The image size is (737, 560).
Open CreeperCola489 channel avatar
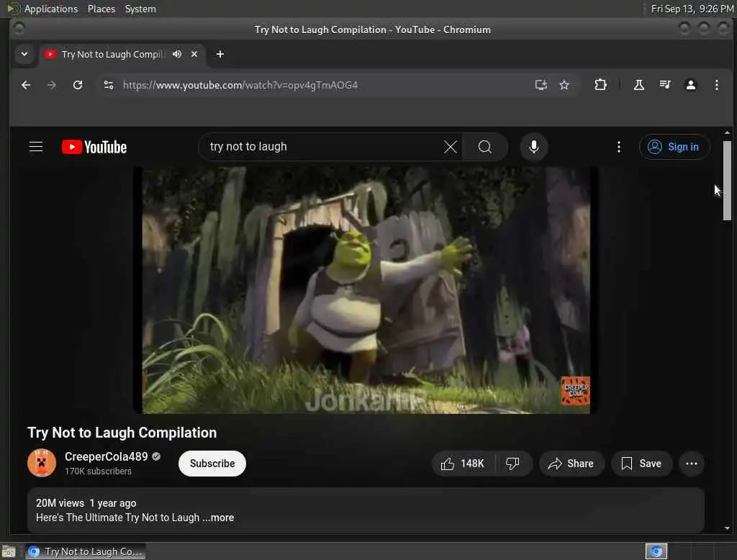42,463
